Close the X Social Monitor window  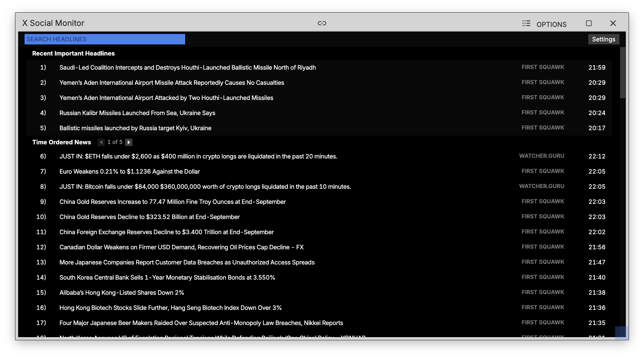(613, 23)
